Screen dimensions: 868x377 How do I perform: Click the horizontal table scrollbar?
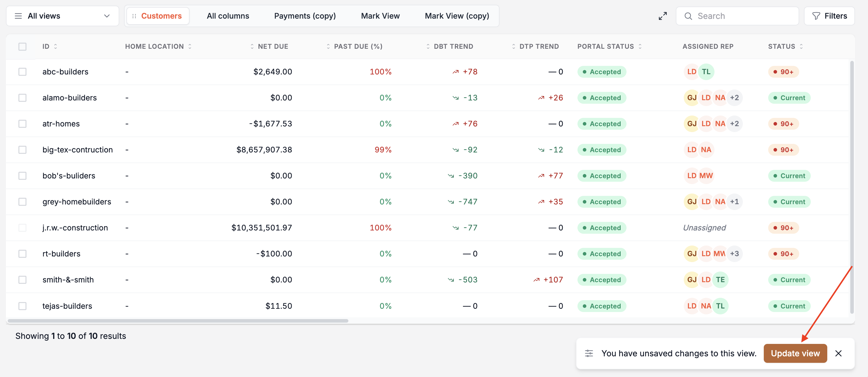click(178, 321)
